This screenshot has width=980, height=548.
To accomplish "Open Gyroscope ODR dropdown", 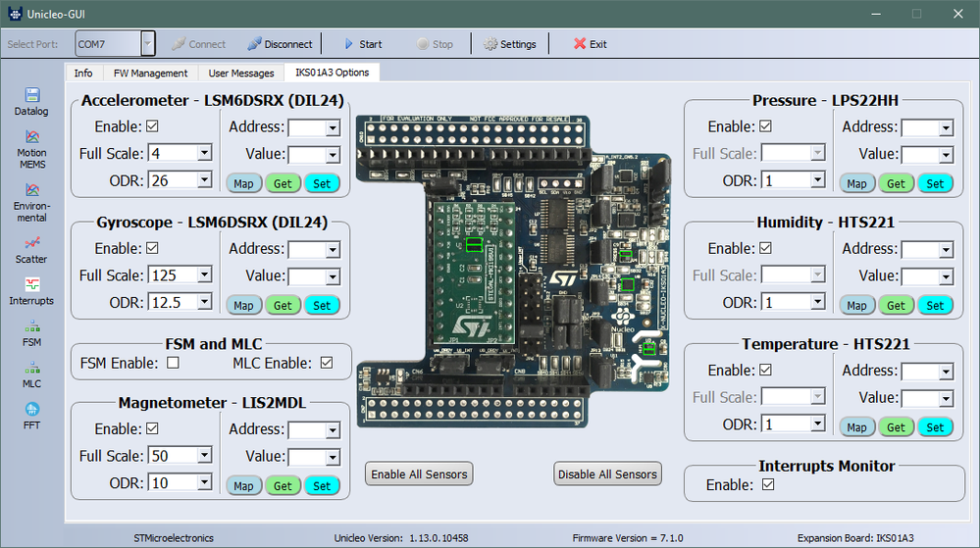I will (x=204, y=302).
